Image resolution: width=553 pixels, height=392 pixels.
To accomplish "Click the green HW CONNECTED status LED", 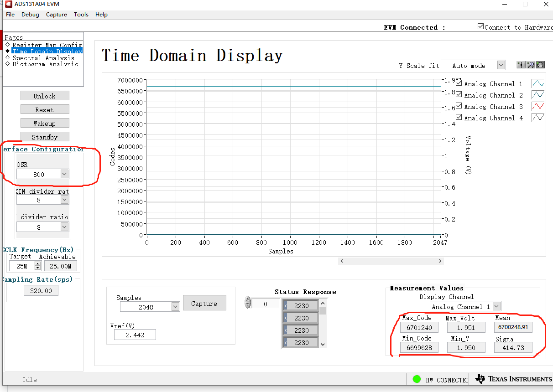I will click(x=417, y=379).
